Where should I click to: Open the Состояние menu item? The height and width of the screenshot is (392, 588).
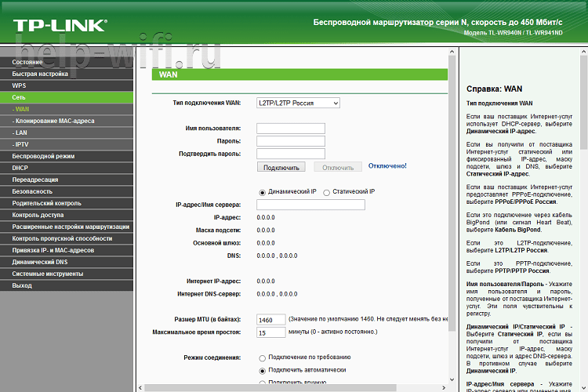pyautogui.click(x=67, y=62)
